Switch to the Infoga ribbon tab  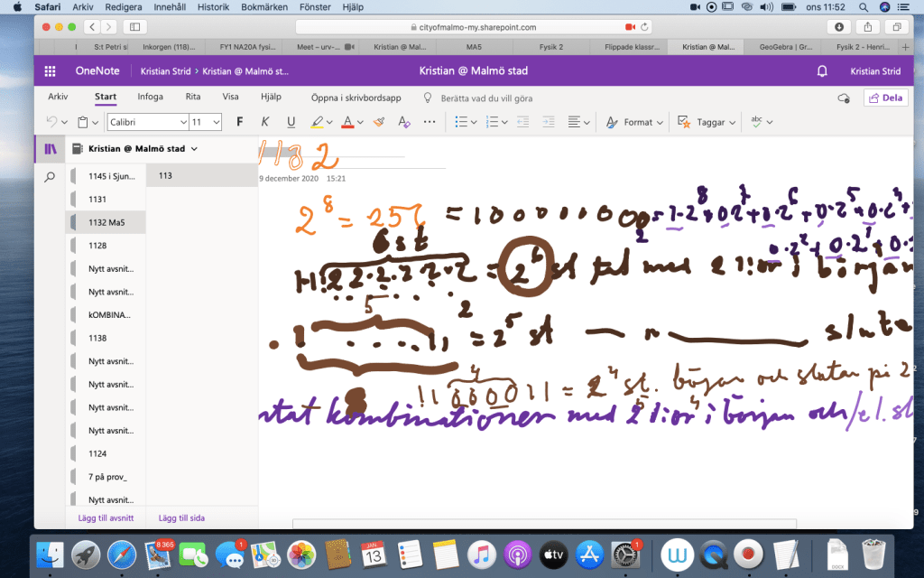coord(151,97)
